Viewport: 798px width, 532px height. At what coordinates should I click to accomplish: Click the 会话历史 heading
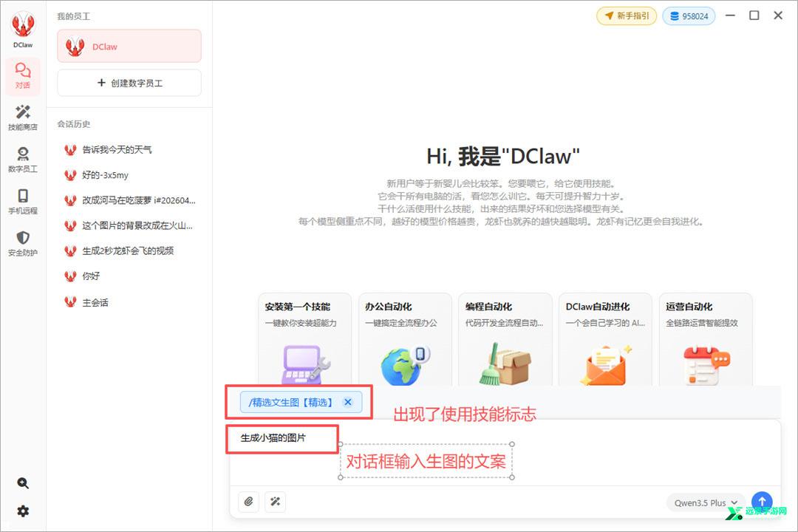(x=74, y=124)
